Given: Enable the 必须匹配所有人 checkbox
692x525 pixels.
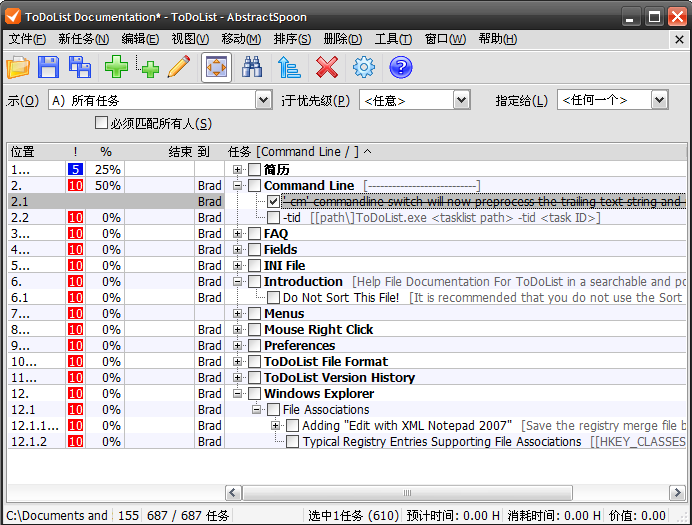Looking at the screenshot, I should [101, 123].
